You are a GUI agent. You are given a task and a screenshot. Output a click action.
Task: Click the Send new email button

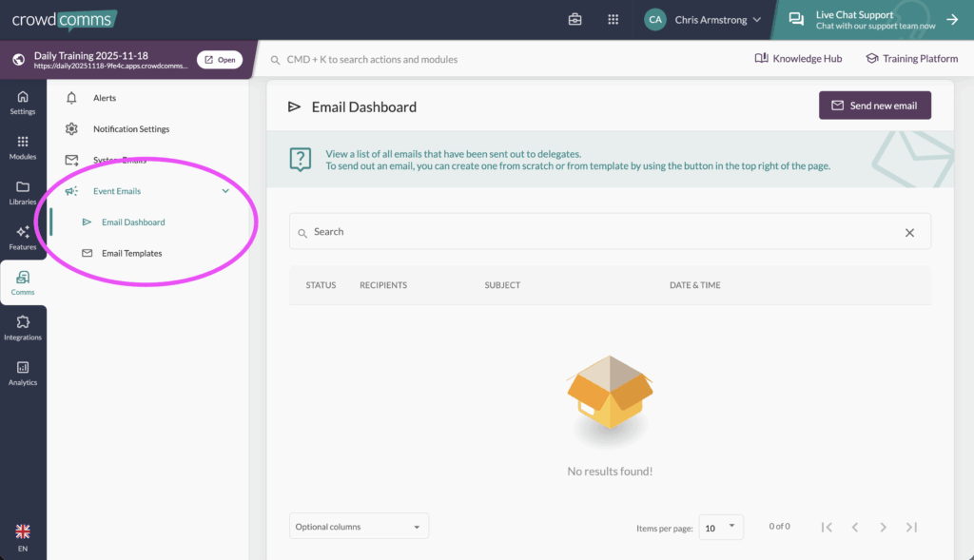pos(874,106)
